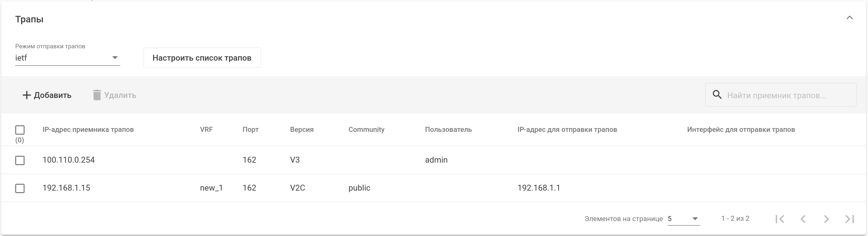Select the 192.168.1.15 row checkbox
Screen dimensions: 868x236
pyautogui.click(x=20, y=188)
